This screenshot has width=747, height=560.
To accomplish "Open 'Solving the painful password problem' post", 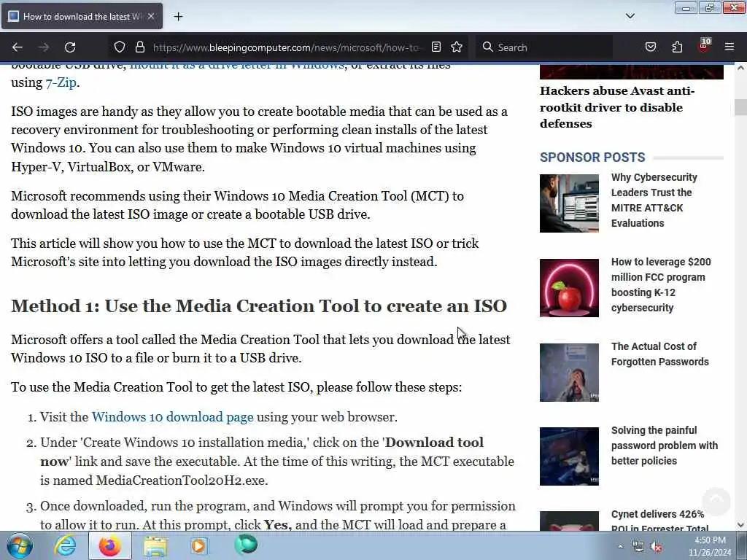I will [x=664, y=446].
